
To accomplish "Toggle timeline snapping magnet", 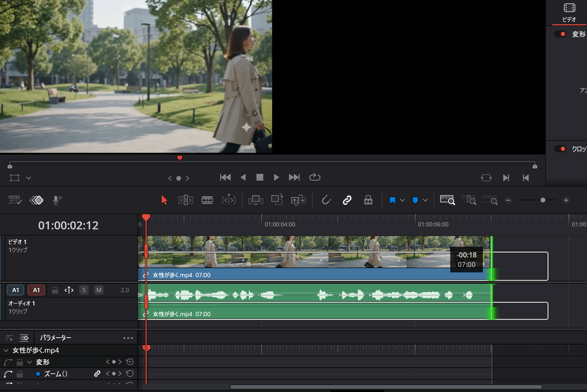I will [326, 200].
